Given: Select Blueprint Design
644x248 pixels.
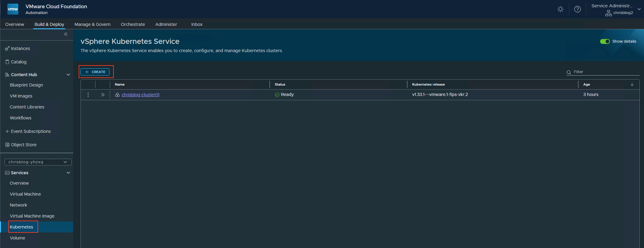Looking at the screenshot, I should [x=26, y=85].
